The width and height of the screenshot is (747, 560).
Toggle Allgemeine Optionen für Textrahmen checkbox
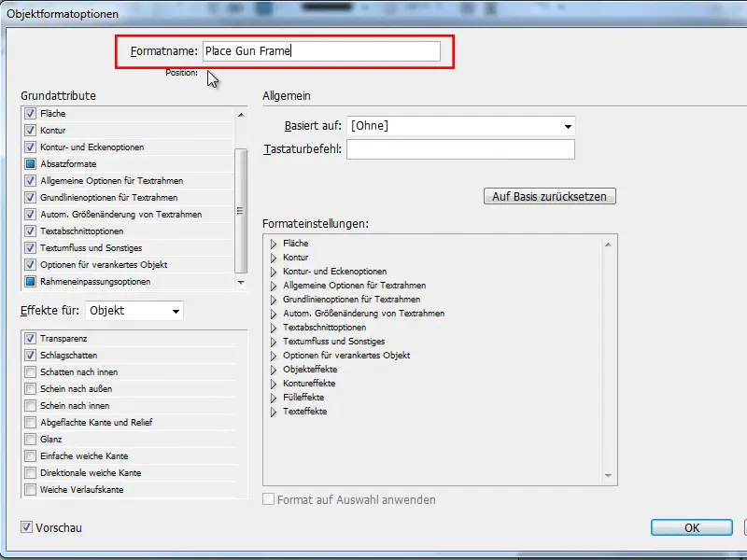click(x=31, y=180)
